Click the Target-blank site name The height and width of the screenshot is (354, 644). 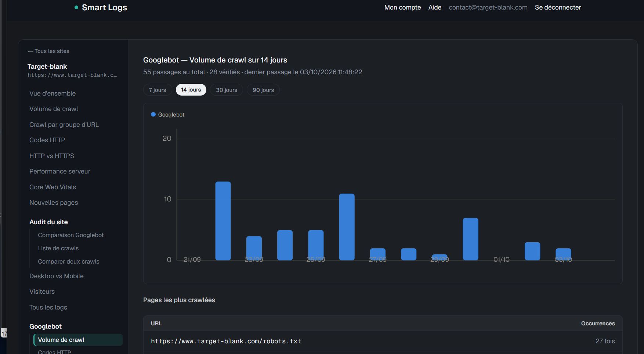coord(47,67)
